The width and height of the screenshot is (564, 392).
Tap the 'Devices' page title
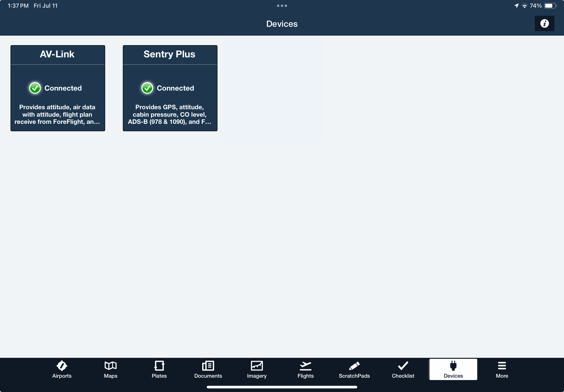[x=282, y=24]
